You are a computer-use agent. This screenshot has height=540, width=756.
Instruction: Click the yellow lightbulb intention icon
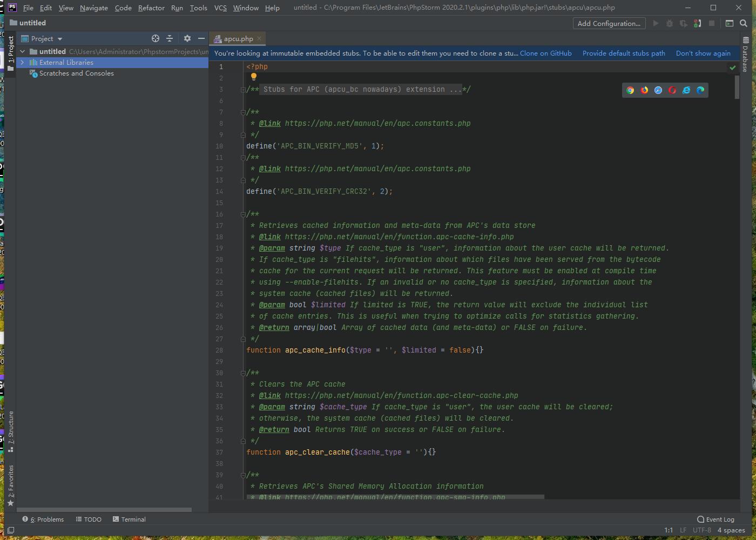254,77
